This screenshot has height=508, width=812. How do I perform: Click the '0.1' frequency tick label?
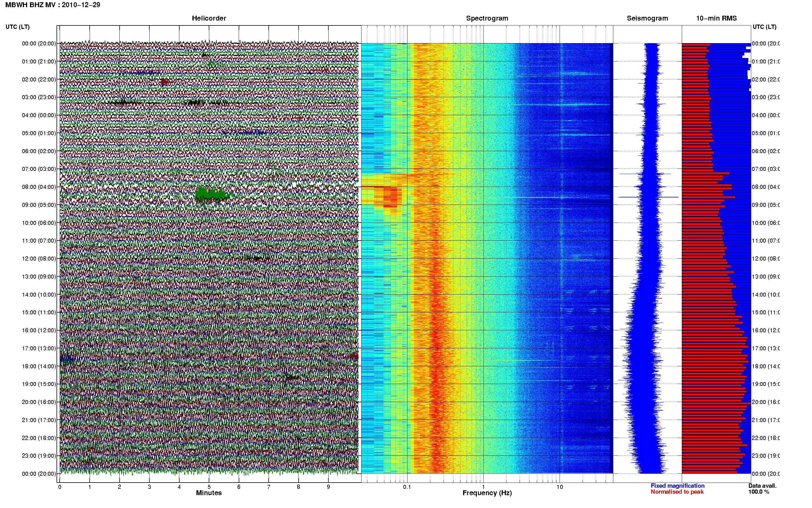click(x=407, y=487)
